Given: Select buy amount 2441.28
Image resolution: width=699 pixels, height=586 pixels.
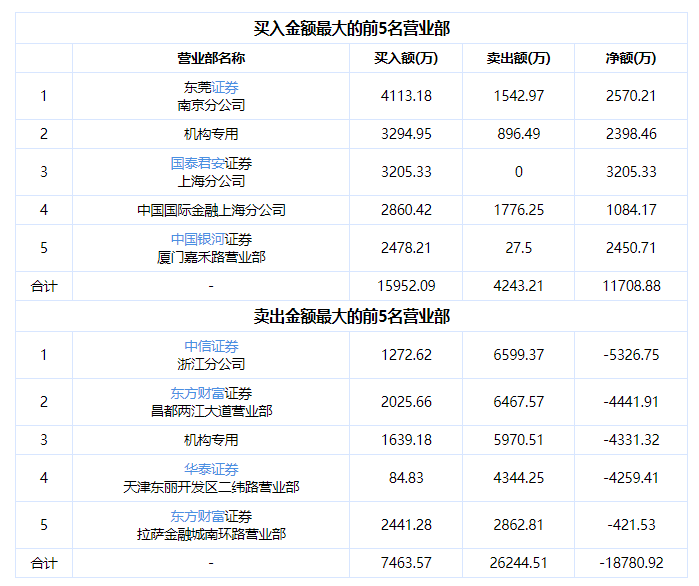Looking at the screenshot, I should click(x=406, y=525).
